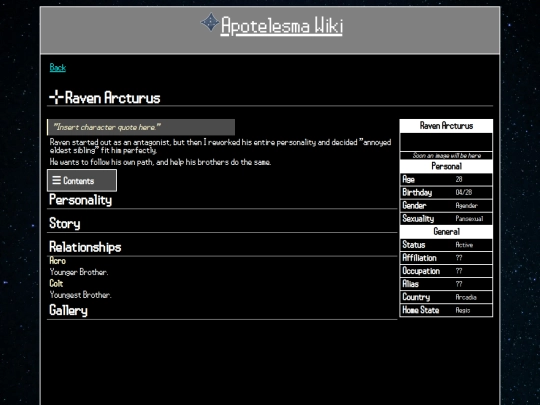
Task: Click the Raven Arcturus page heading
Action: point(113,98)
